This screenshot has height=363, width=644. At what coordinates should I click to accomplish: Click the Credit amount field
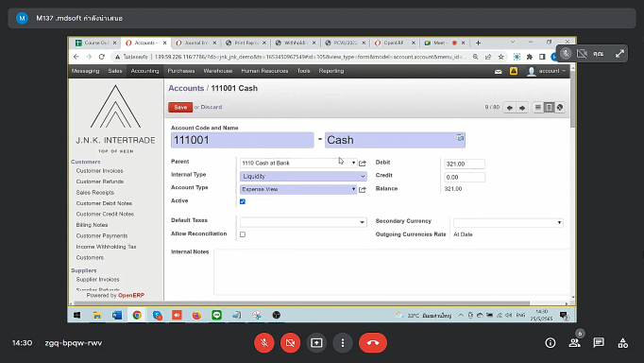point(464,177)
